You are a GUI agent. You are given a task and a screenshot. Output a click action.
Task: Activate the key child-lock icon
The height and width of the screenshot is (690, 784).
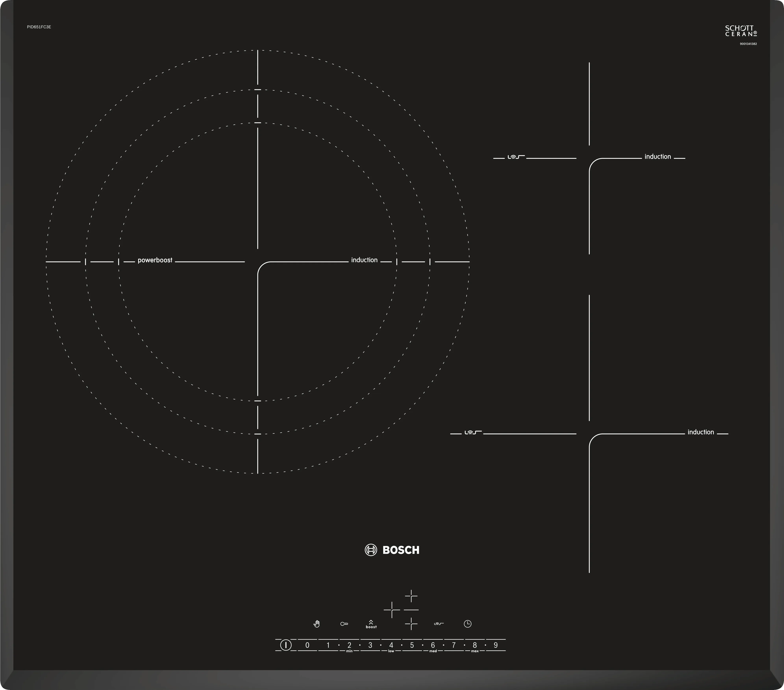(344, 624)
